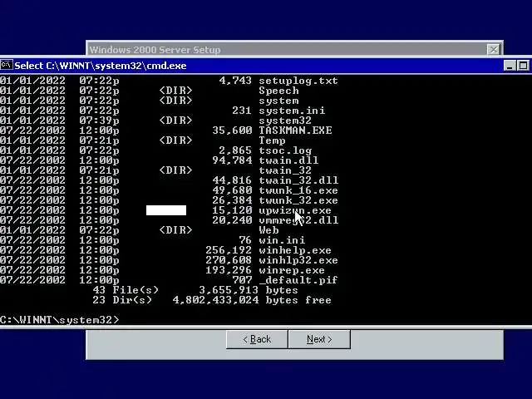Click the setuplog.txt file name
The image size is (532, 399).
click(298, 81)
